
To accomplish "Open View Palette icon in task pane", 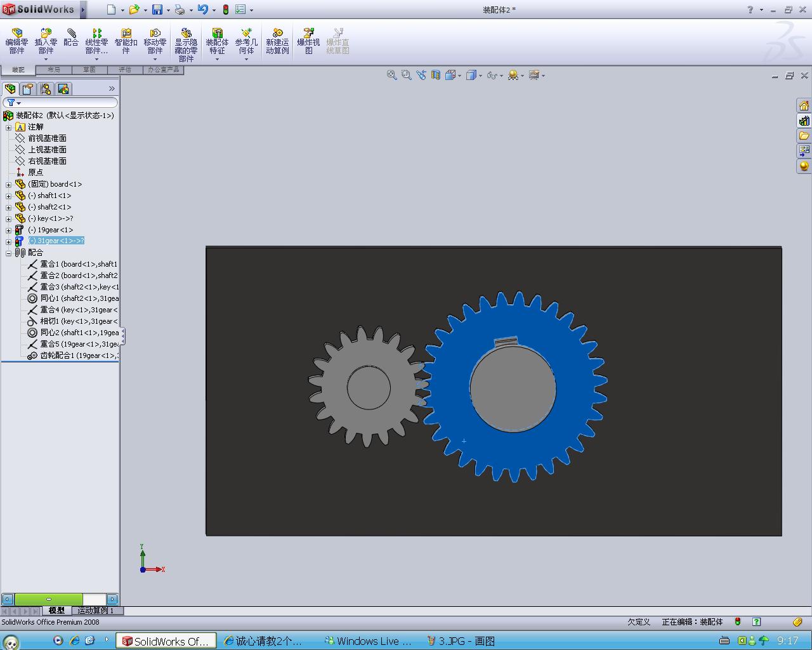I will [x=804, y=151].
